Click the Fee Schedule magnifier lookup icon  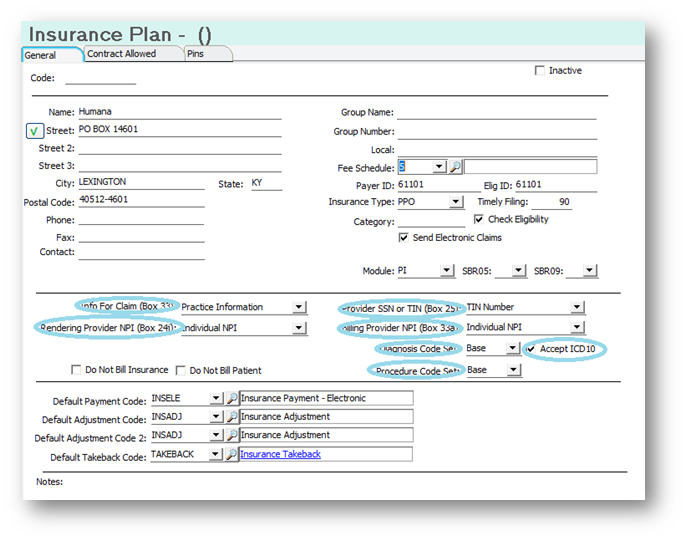pyautogui.click(x=455, y=167)
